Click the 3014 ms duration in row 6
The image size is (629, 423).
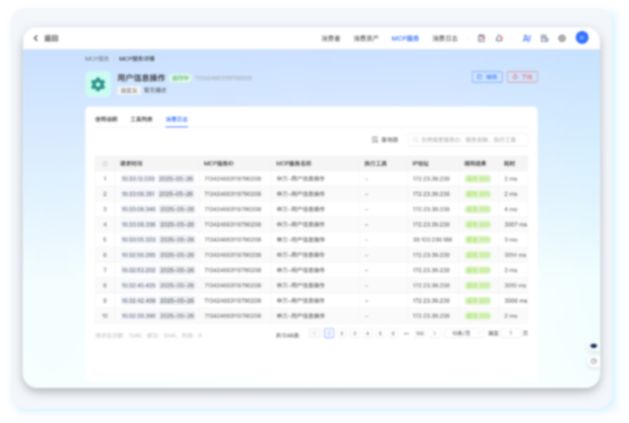click(515, 255)
